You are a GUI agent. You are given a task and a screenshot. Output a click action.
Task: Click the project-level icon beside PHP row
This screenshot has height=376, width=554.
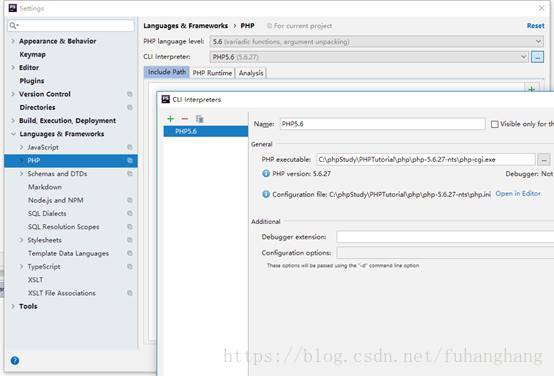(130, 160)
